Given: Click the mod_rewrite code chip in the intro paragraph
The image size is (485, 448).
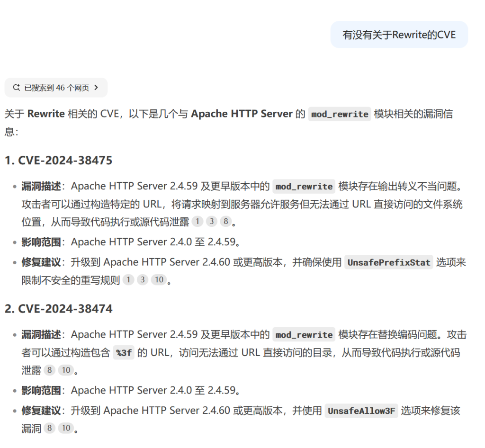Looking at the screenshot, I should point(340,114).
